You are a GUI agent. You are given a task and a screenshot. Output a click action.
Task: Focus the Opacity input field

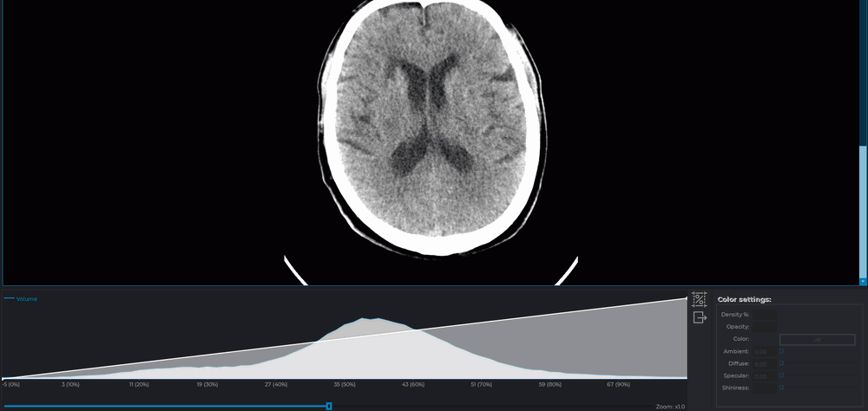pyautogui.click(x=765, y=326)
